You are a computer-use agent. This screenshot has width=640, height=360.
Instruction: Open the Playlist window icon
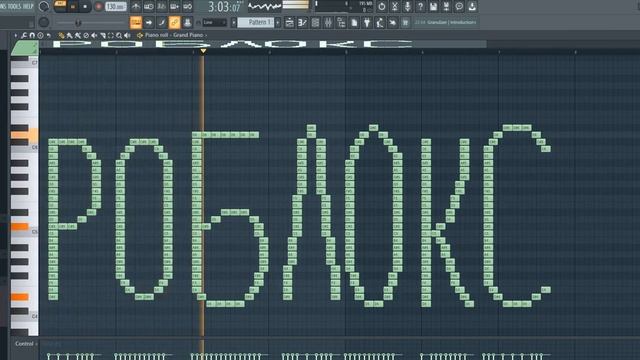289,23
